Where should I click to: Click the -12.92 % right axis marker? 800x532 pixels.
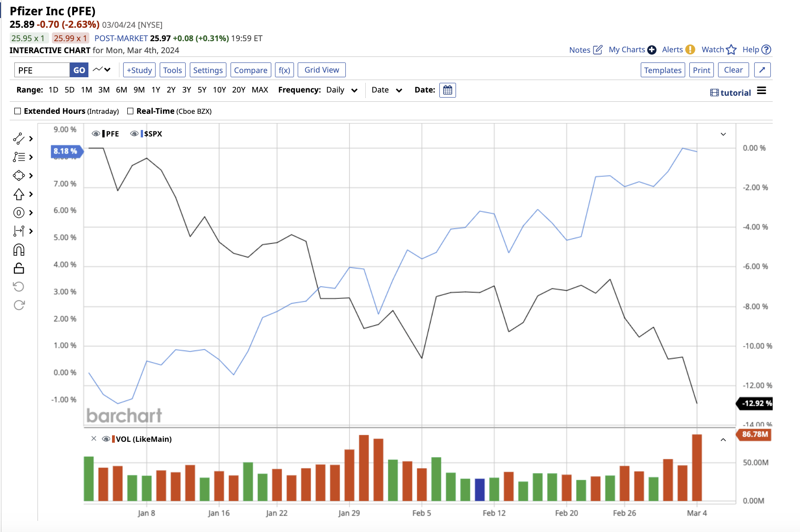(x=755, y=403)
